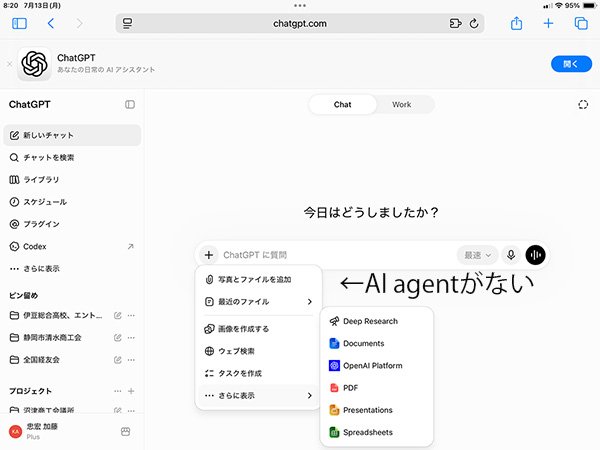The width and height of the screenshot is (600, 450).
Task: Show Safari tab overview
Action: 581,24
